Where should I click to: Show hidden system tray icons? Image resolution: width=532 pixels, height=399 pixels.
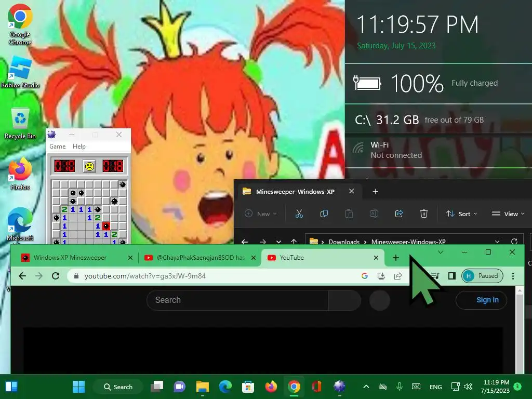(366, 387)
